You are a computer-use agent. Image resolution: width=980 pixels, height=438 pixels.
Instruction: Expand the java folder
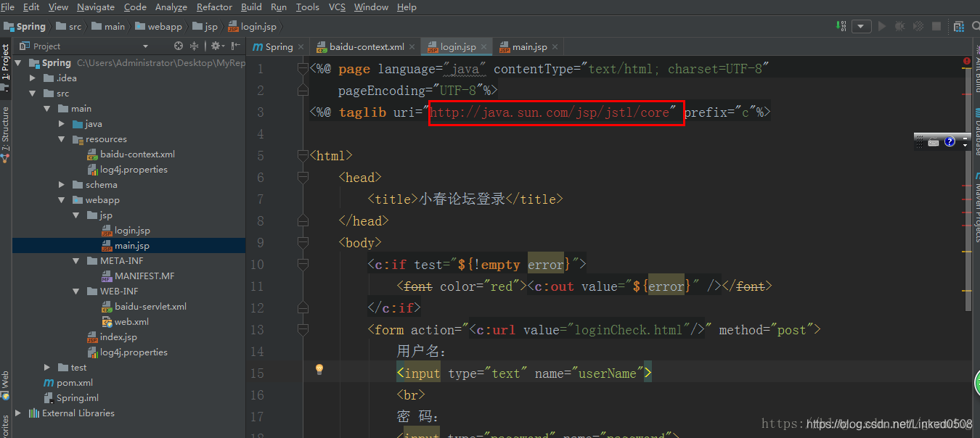(x=62, y=124)
